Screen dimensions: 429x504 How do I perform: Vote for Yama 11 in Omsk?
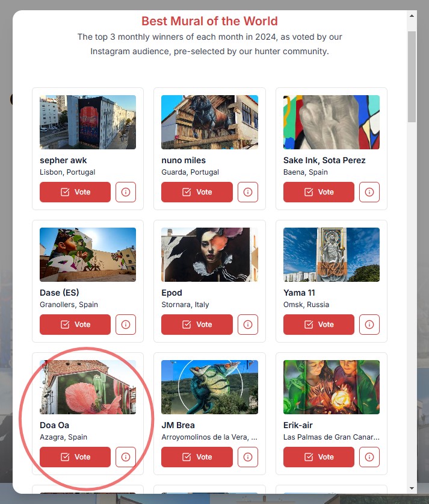tap(318, 325)
